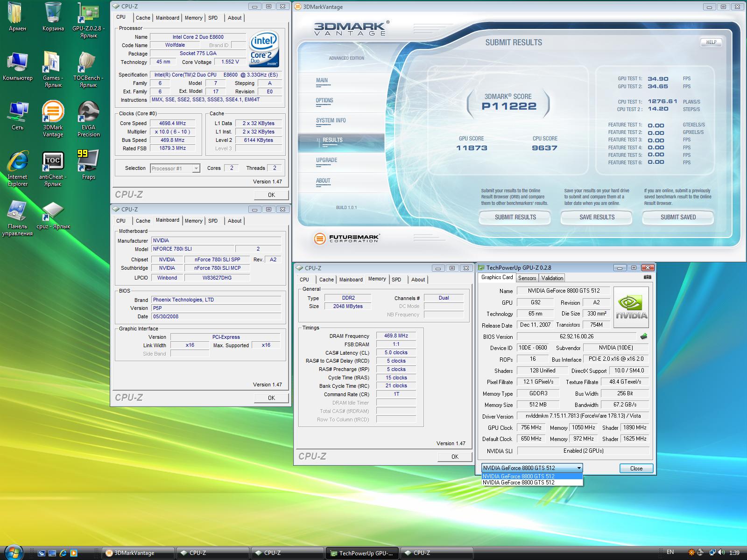Click the BIOS save chip icon in GPU-Z
Screen dimensions: 747x560
pos(644,336)
